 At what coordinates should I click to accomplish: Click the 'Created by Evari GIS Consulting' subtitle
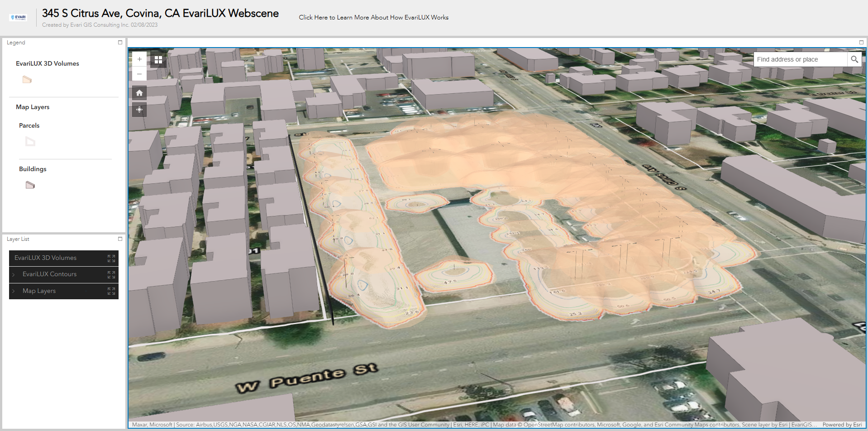tap(100, 25)
